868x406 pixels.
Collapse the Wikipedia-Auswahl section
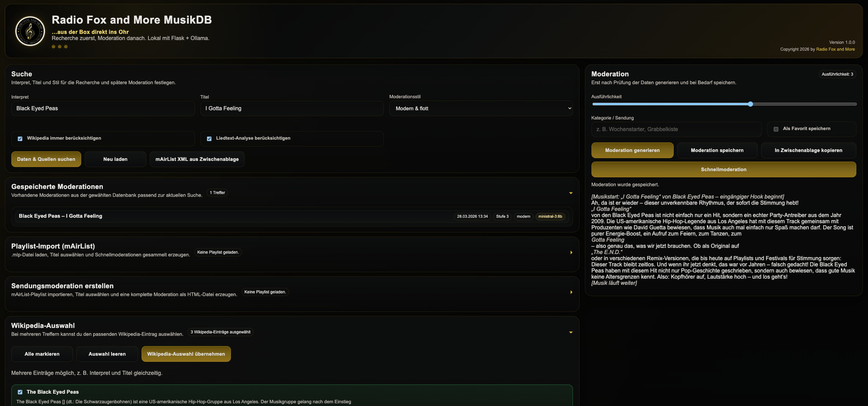pyautogui.click(x=571, y=332)
